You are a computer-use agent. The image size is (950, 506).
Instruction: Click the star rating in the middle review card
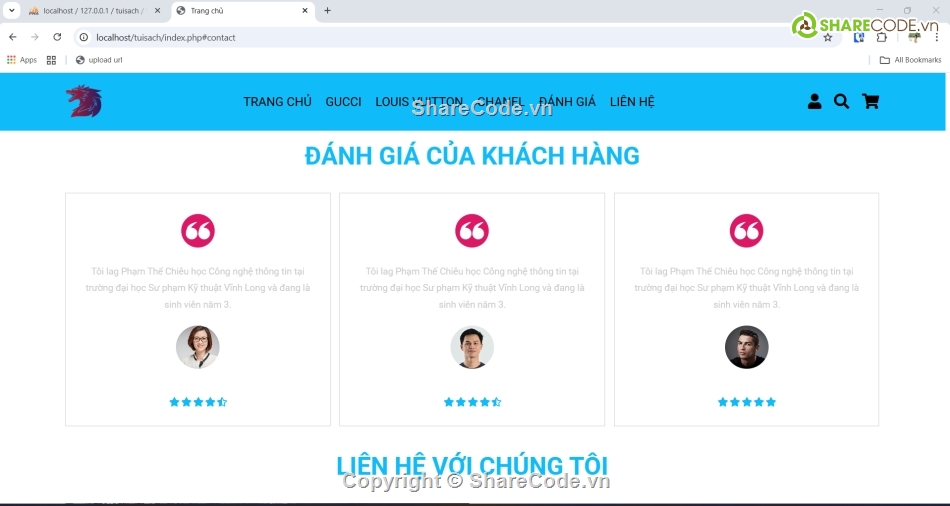tap(473, 402)
